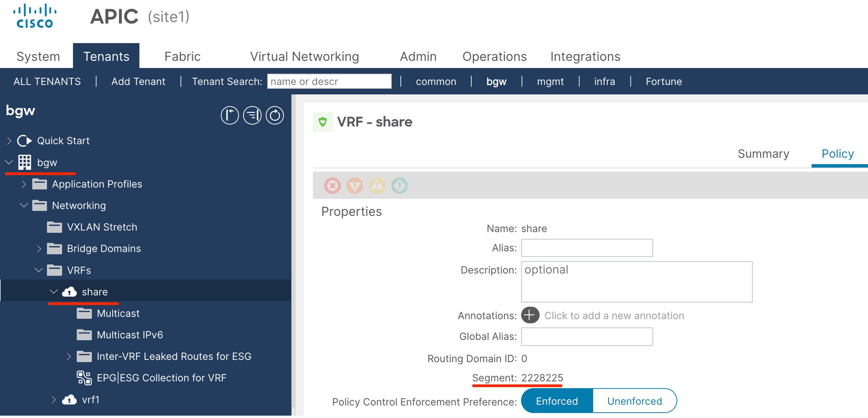The height and width of the screenshot is (418, 868).
Task: Click the list filter icon in bgw pane header
Action: 252,115
